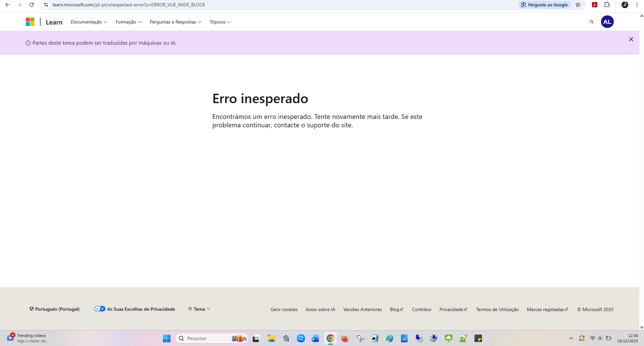Open the Gerir cookies link
The width and height of the screenshot is (644, 346).
point(284,309)
